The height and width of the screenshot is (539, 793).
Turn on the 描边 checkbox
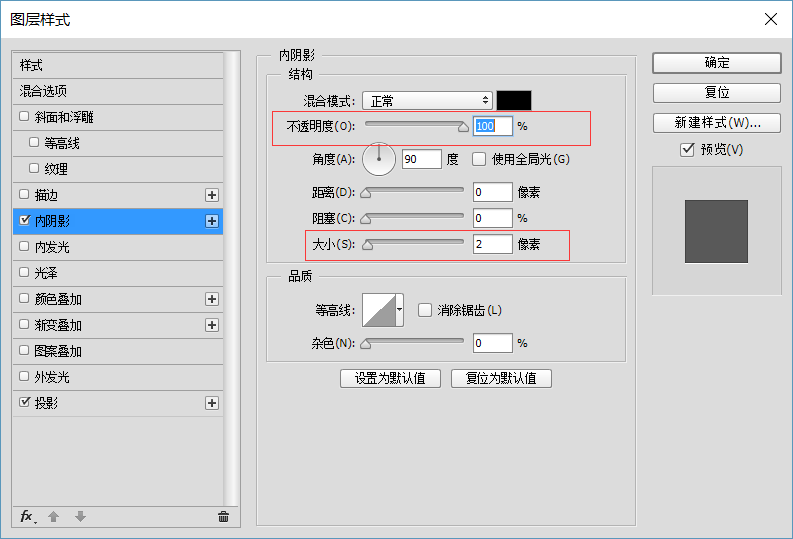[x=24, y=194]
